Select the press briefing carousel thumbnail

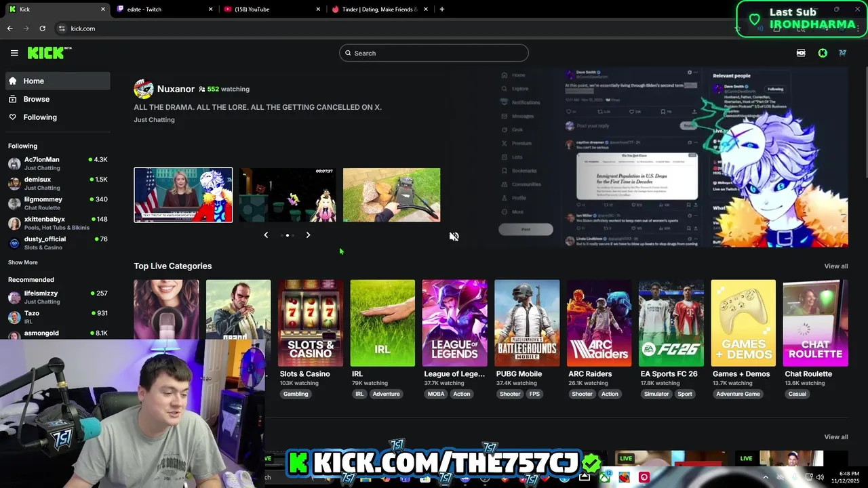click(183, 195)
